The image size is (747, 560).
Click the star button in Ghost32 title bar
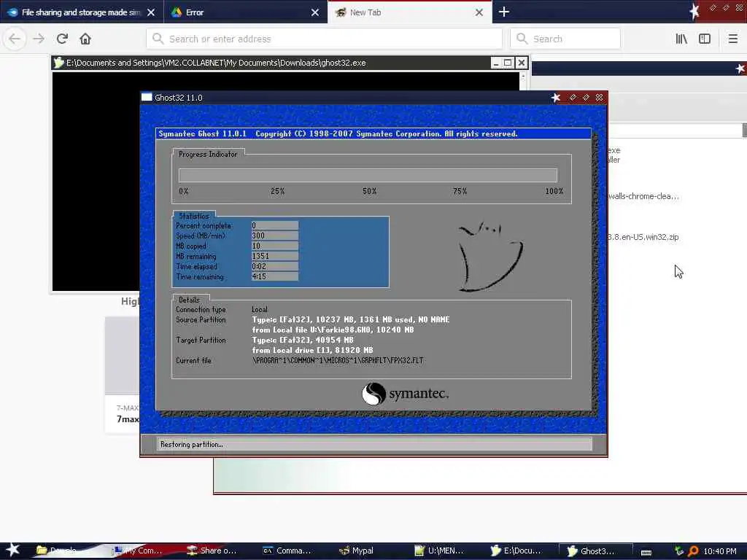tap(555, 98)
